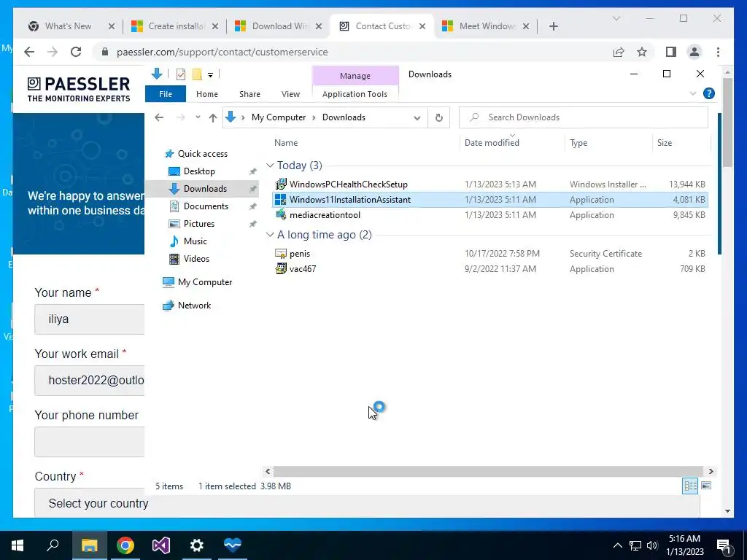The height and width of the screenshot is (560, 747).
Task: Select My Computer in navigation pane
Action: [205, 282]
